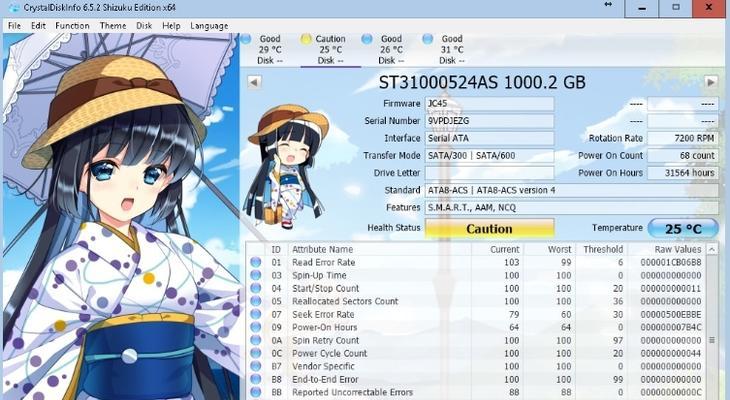
Task: Open the Language menu
Action: (209, 26)
